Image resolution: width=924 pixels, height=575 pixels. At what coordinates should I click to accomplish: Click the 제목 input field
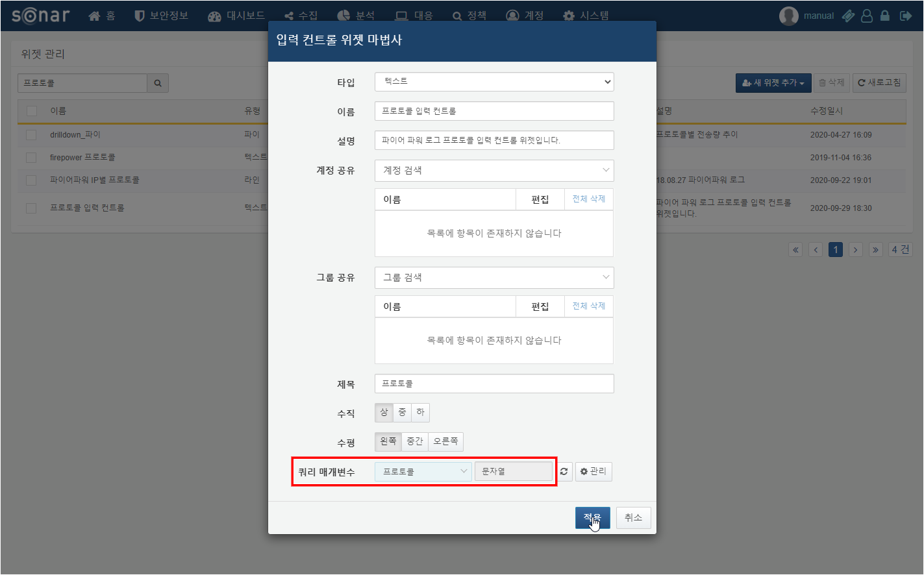[494, 384]
